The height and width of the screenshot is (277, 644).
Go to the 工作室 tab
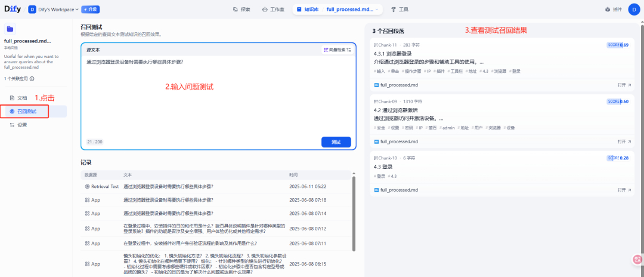coord(273,10)
